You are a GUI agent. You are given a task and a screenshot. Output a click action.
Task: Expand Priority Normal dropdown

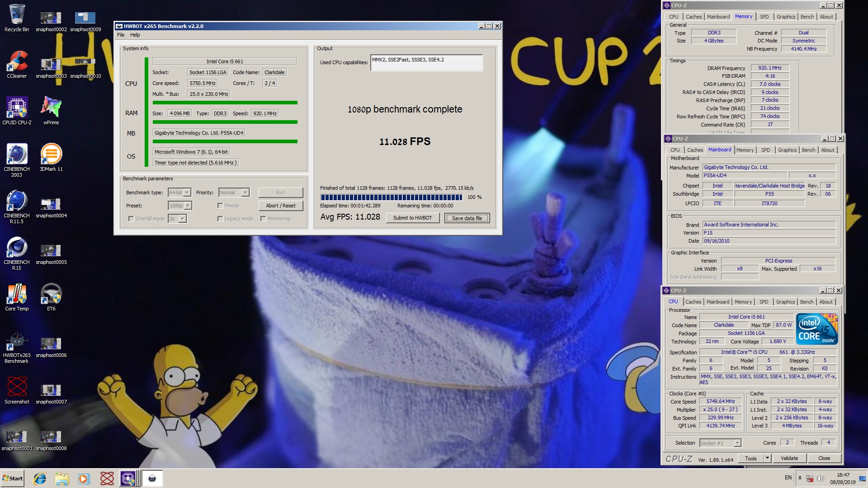click(x=245, y=192)
